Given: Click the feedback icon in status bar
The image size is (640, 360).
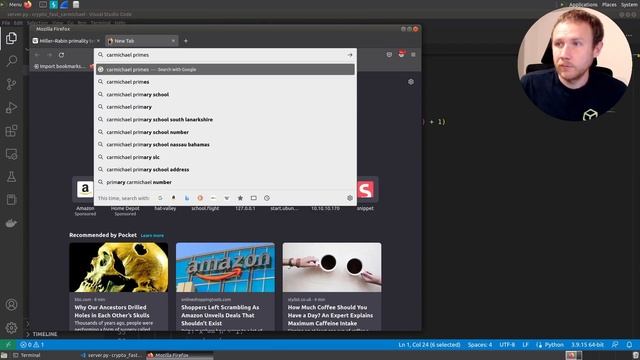Looking at the screenshot, I should (615, 345).
